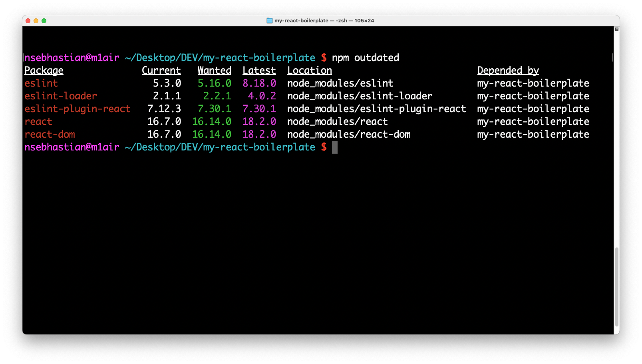This screenshot has width=642, height=364.
Task: Click the cursor block at the prompt
Action: click(x=335, y=147)
